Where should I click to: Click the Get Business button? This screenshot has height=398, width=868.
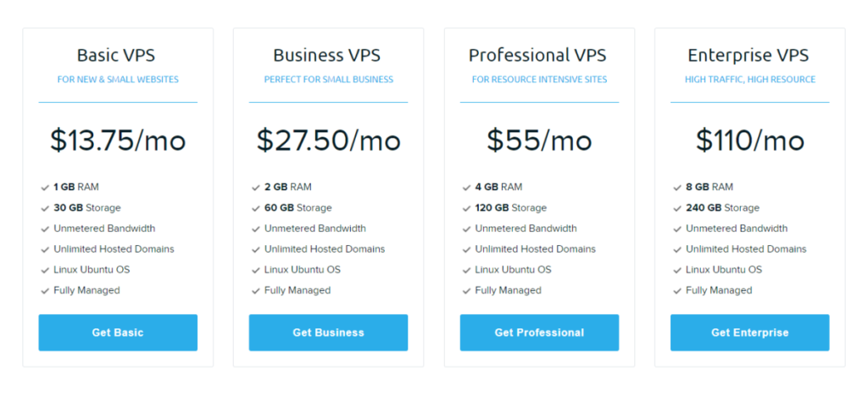click(328, 333)
